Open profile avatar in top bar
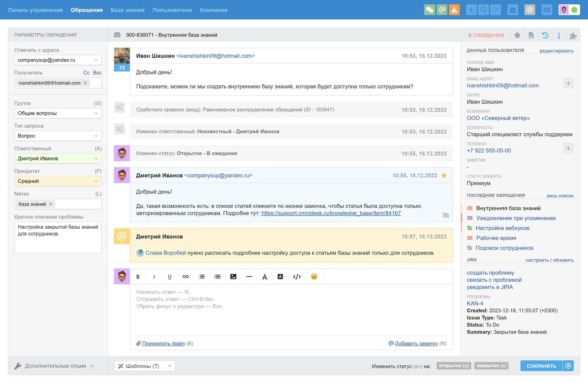The width and height of the screenshot is (588, 383). (564, 10)
